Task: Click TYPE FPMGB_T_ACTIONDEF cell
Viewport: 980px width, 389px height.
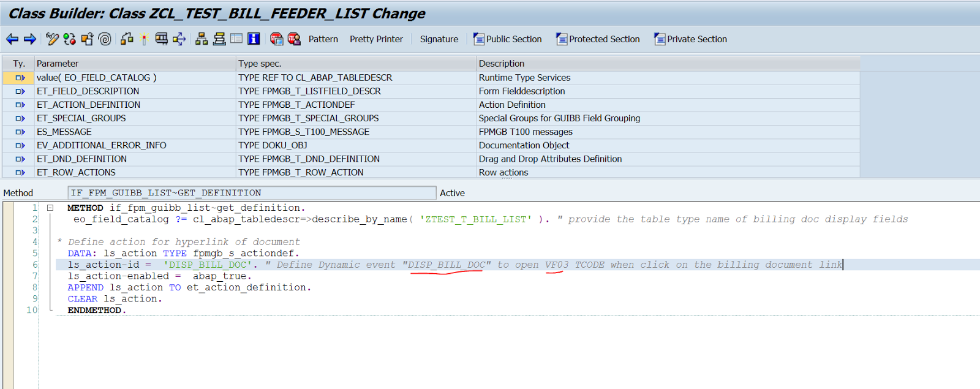Action: coord(356,105)
